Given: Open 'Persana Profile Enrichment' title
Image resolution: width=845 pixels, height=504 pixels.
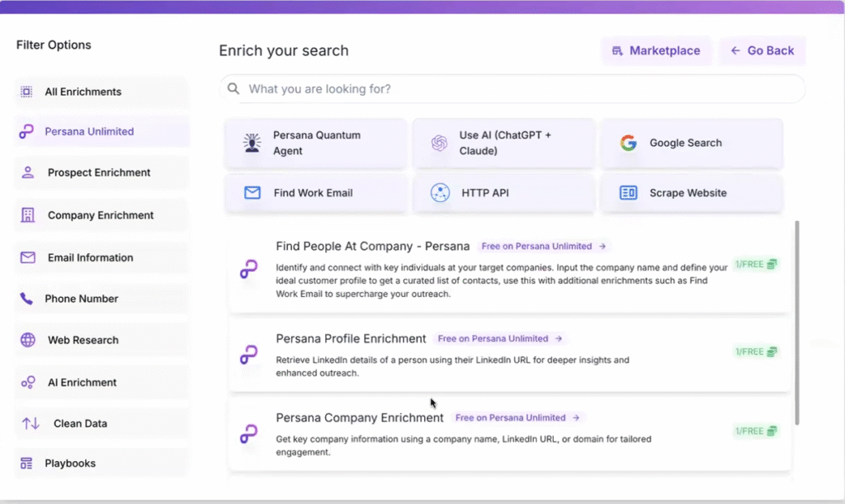Looking at the screenshot, I should (351, 339).
